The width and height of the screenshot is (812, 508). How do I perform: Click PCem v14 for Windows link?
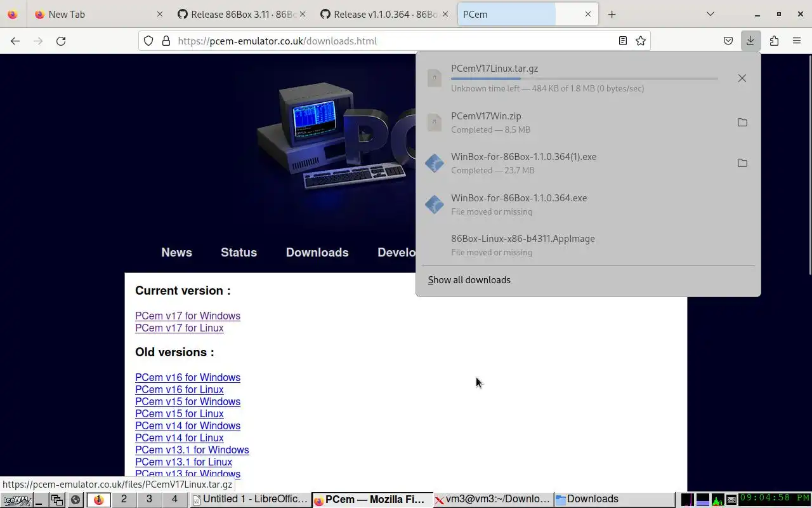coord(188,425)
